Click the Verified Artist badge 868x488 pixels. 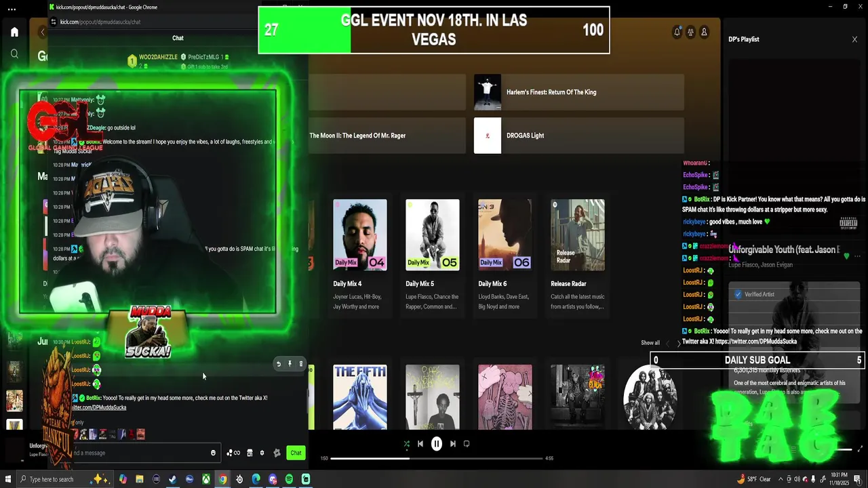coord(754,294)
